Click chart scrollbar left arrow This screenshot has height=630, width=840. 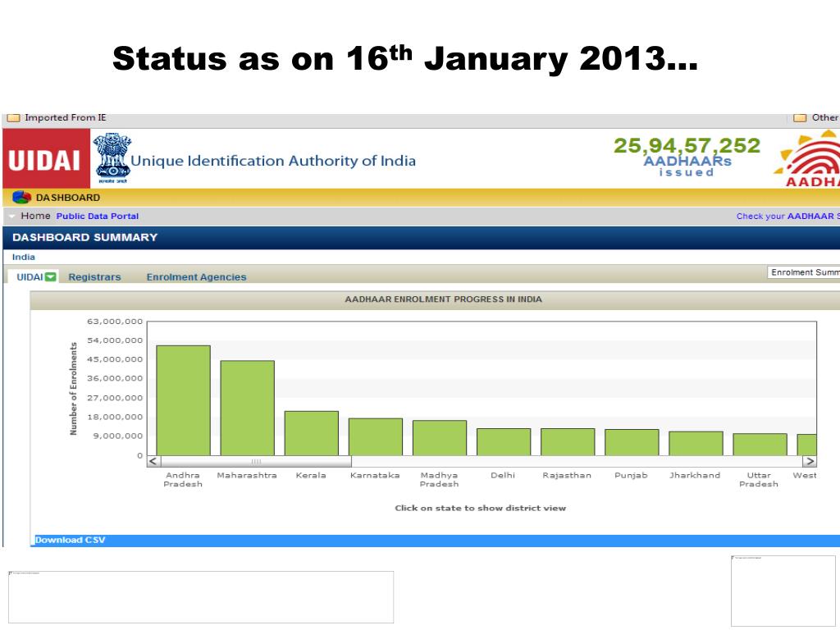(x=153, y=461)
